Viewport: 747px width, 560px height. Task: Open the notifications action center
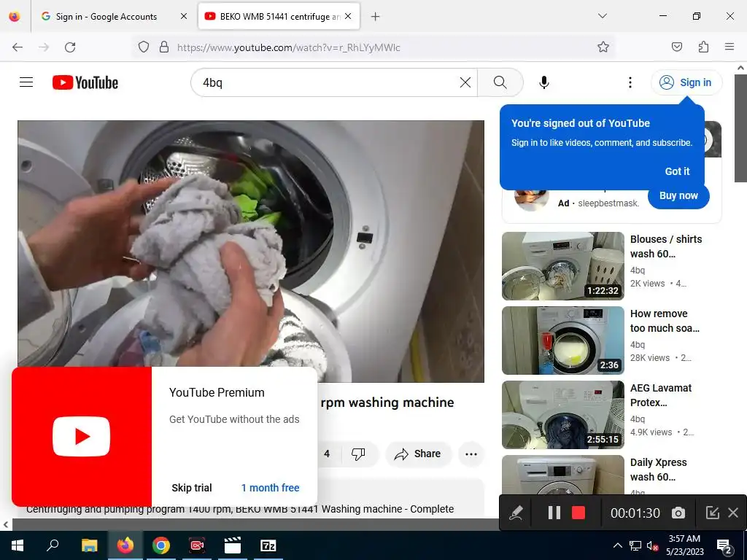click(724, 546)
